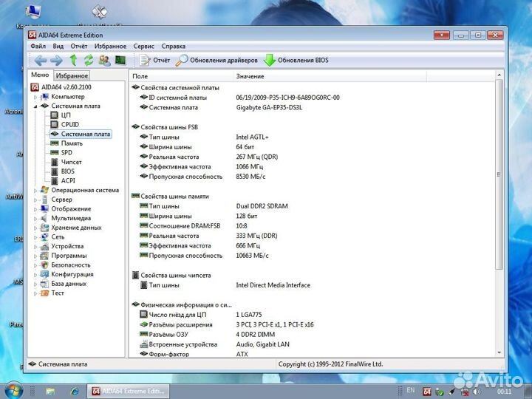Go up one level with green arrow
This screenshot has width=532, height=399.
[x=73, y=61]
